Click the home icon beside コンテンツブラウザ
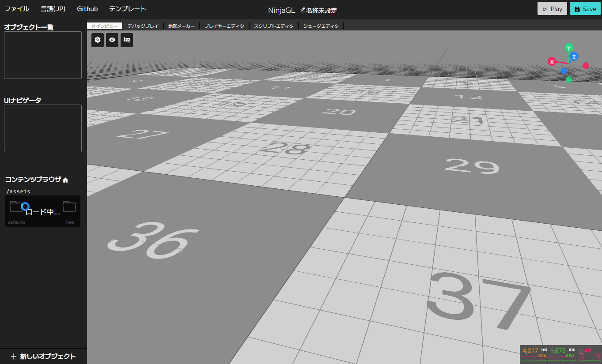 pyautogui.click(x=65, y=179)
